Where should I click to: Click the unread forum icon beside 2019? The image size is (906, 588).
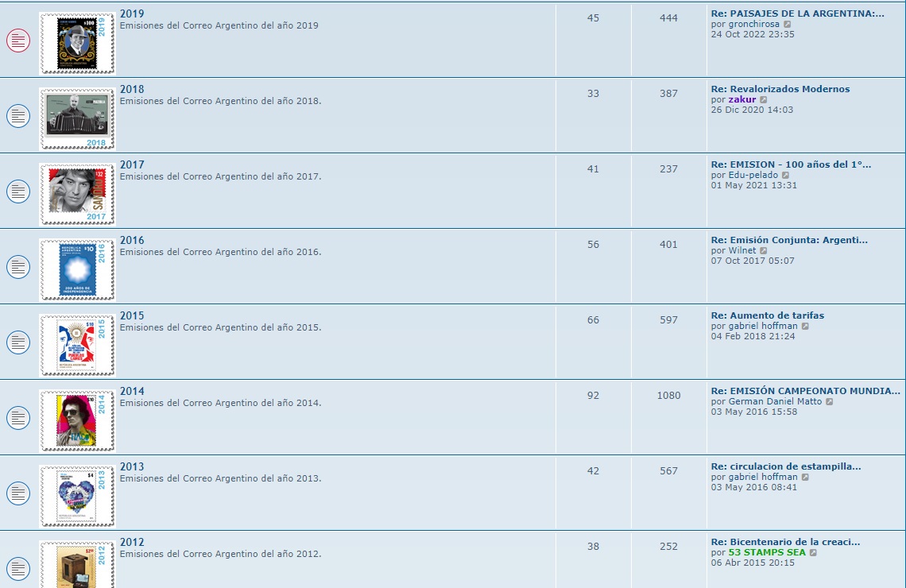pos(18,41)
